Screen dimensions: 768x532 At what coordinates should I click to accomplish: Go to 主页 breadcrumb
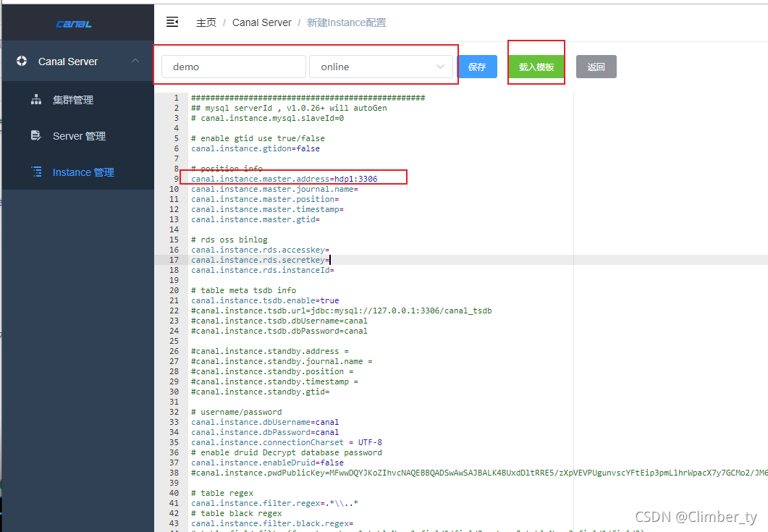pos(206,22)
